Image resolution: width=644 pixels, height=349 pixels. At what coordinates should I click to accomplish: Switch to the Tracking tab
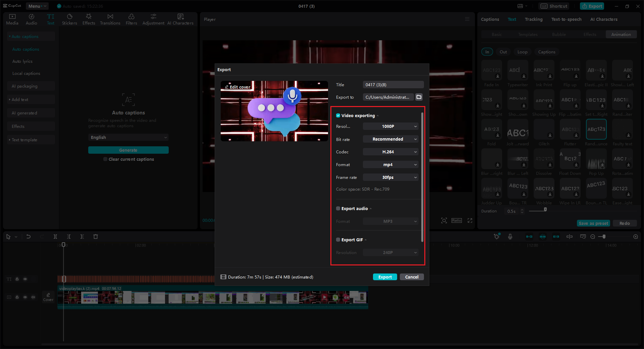533,19
